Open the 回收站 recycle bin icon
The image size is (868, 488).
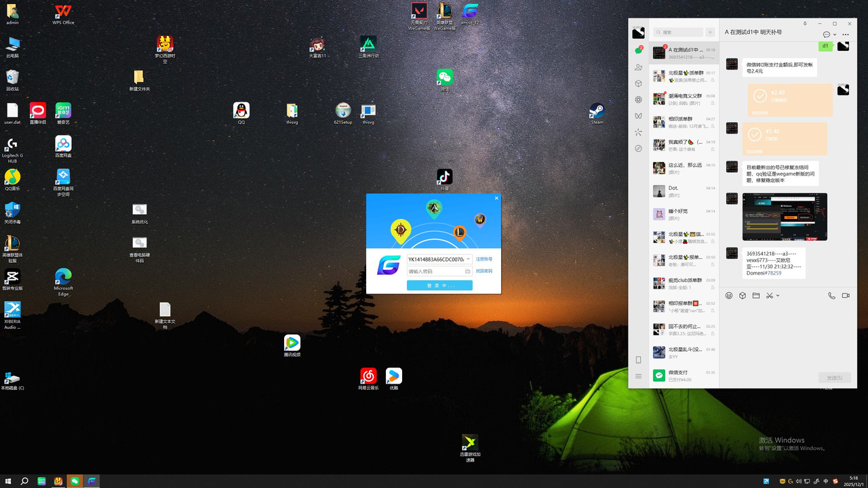[x=12, y=80]
